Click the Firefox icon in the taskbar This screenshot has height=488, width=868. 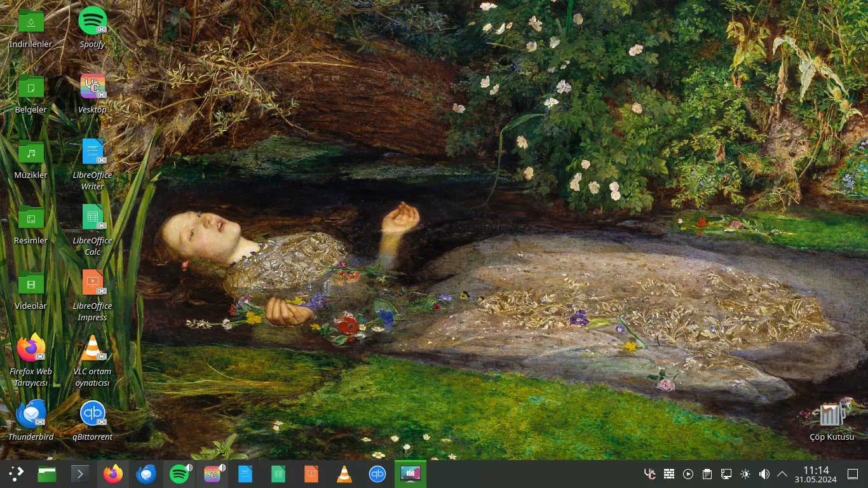113,474
